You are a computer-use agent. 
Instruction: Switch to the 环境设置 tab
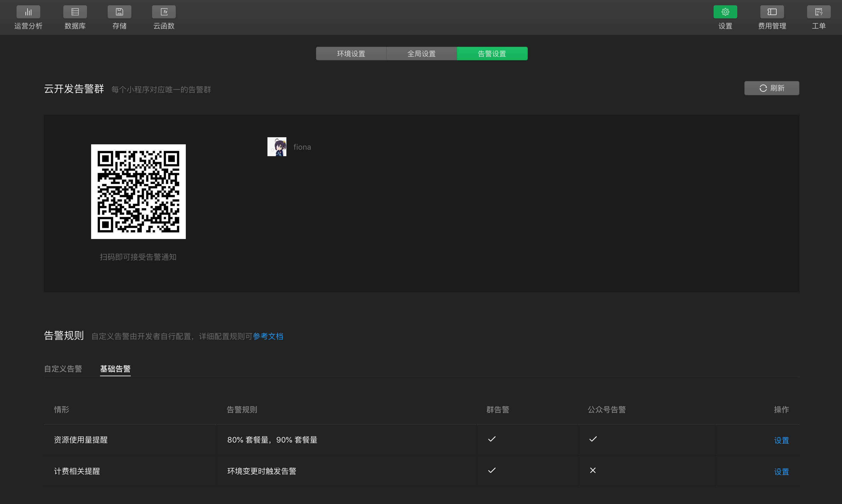pos(351,54)
